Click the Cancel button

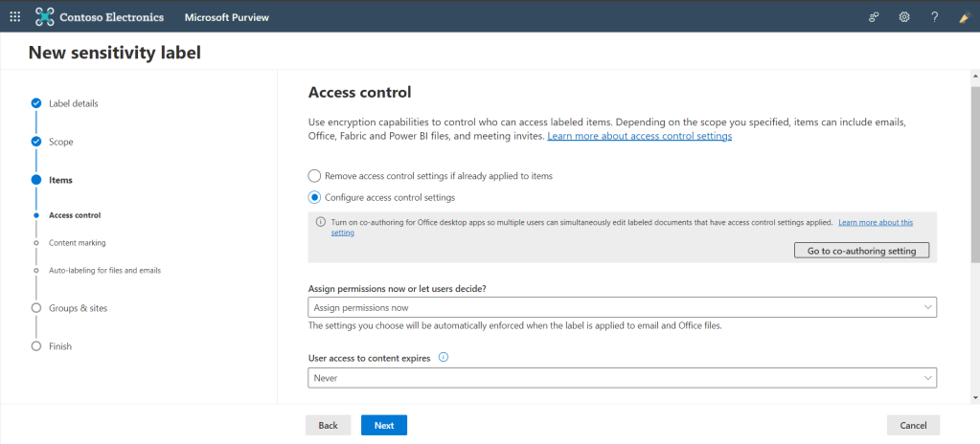(x=913, y=425)
